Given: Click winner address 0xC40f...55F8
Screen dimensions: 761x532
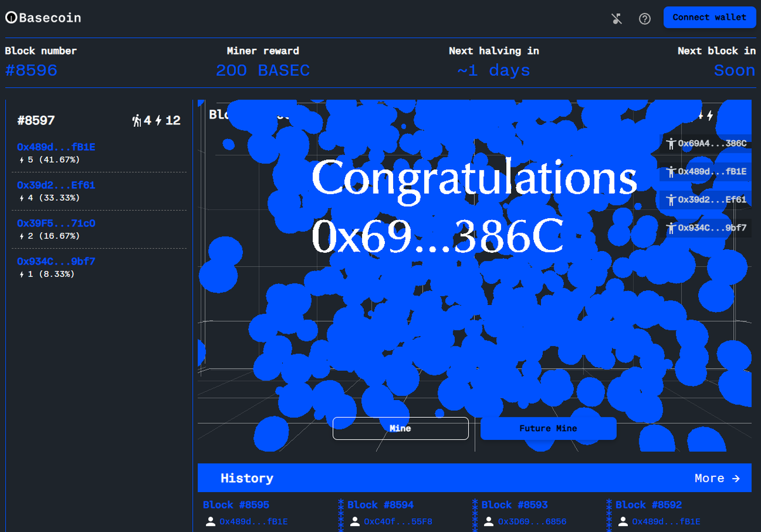Looking at the screenshot, I should pos(398,522).
